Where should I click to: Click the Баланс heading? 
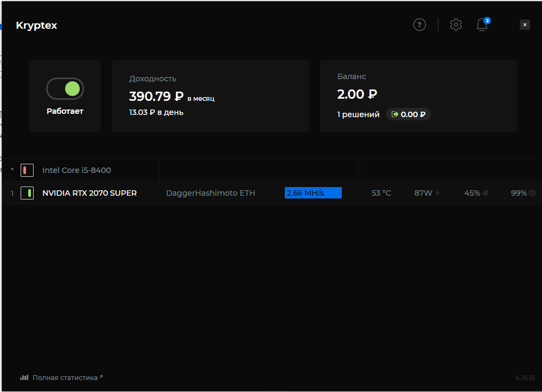(352, 76)
